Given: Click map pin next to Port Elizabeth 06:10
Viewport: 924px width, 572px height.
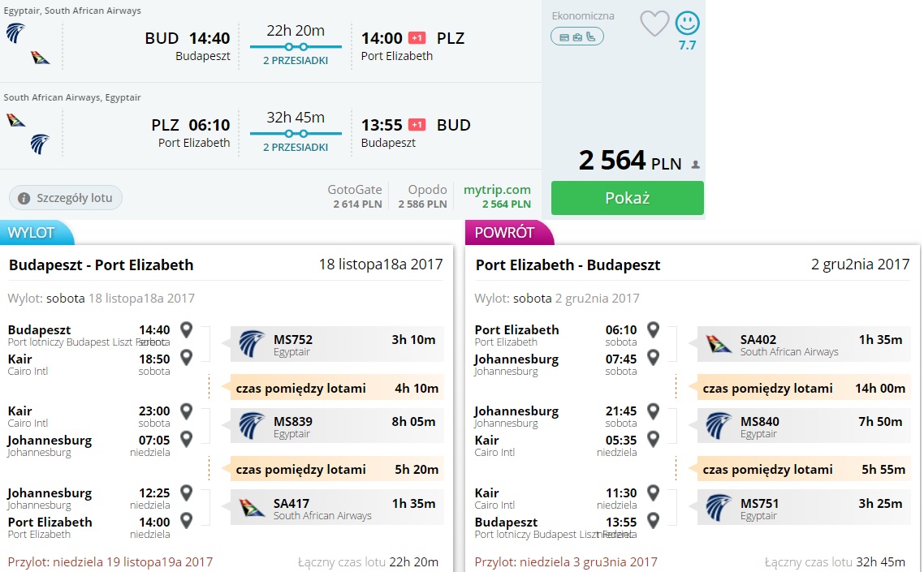Looking at the screenshot, I should (653, 330).
